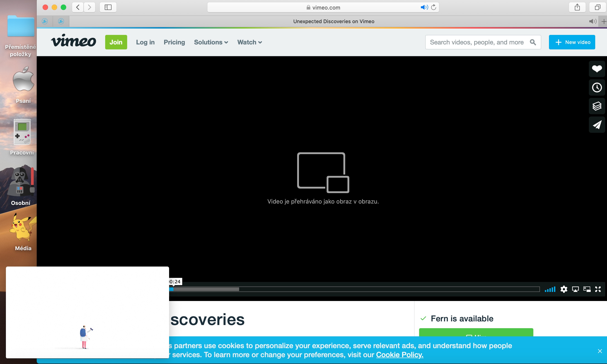Click Log in in navigation

click(x=145, y=42)
